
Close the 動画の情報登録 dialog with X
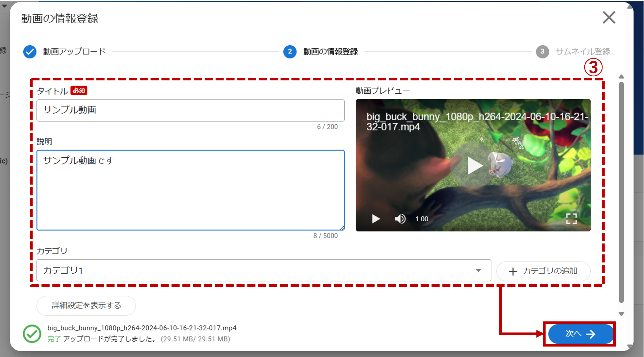point(609,18)
